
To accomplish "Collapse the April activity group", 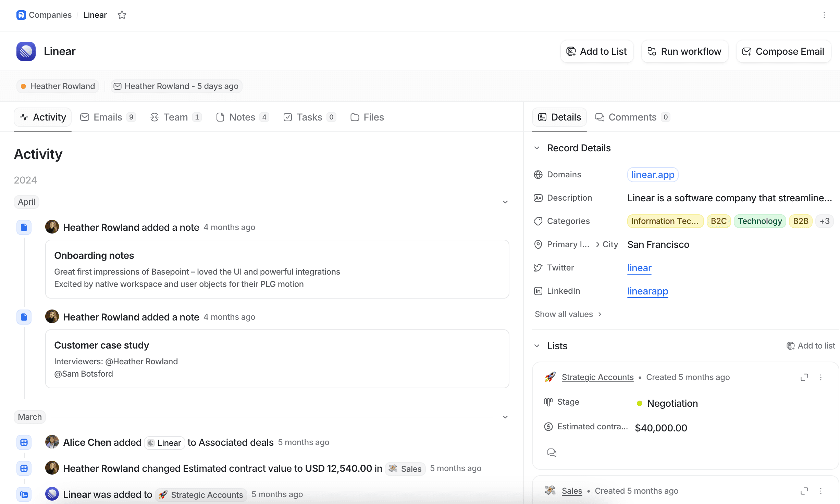I will [505, 202].
